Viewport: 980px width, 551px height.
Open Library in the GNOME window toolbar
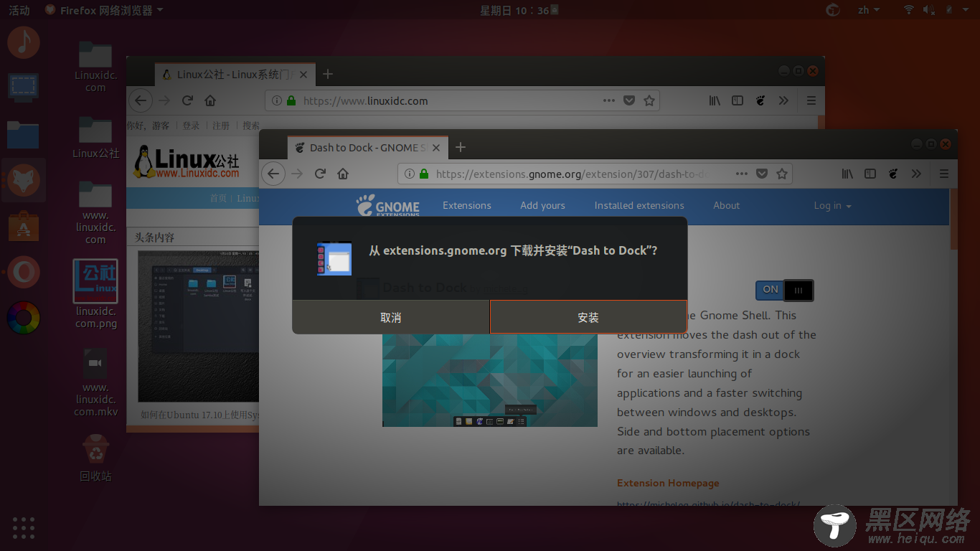tap(847, 174)
